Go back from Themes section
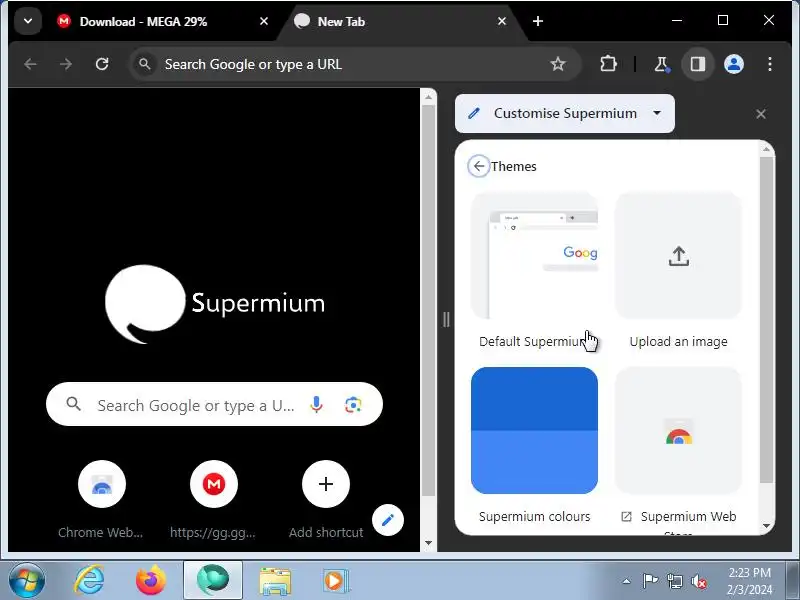 click(479, 166)
